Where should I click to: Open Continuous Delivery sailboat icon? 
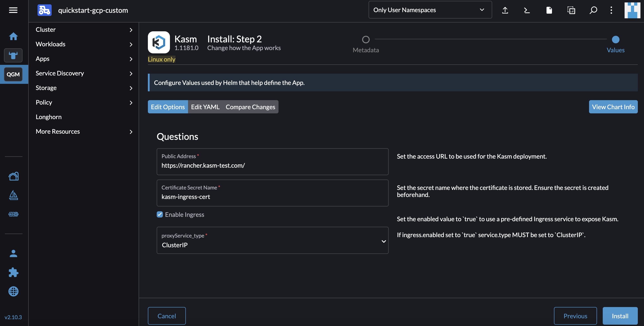click(x=13, y=195)
